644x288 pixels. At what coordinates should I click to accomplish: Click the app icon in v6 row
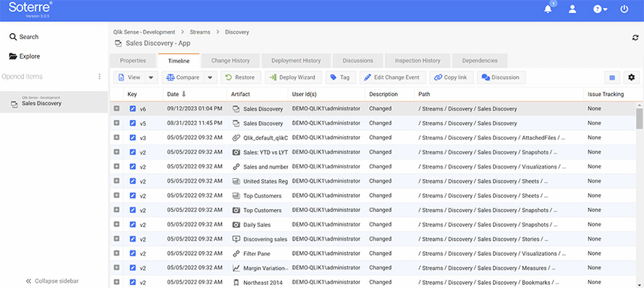click(x=236, y=109)
